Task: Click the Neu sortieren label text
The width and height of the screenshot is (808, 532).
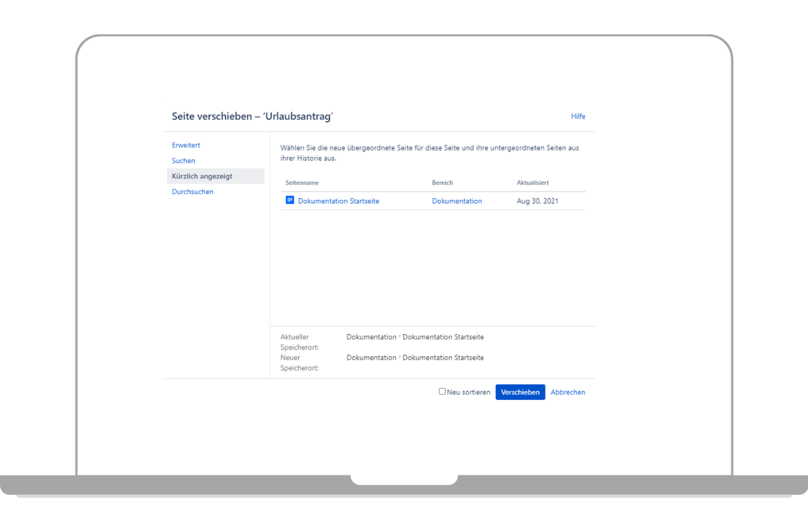Action: pos(469,393)
